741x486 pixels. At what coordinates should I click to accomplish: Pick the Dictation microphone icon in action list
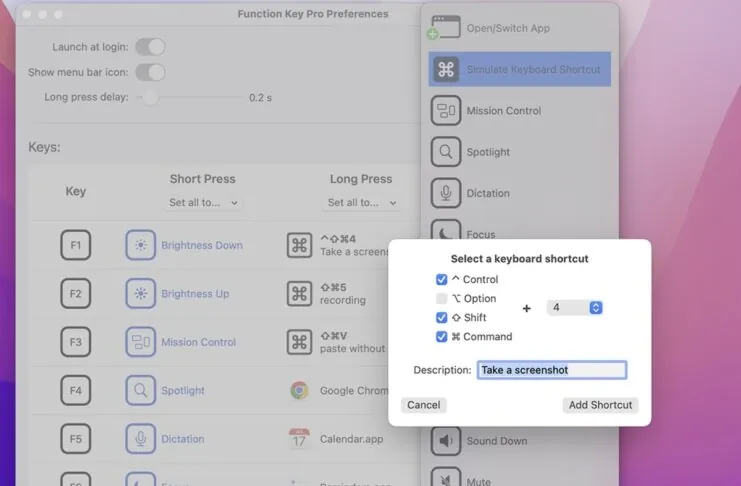(x=446, y=193)
